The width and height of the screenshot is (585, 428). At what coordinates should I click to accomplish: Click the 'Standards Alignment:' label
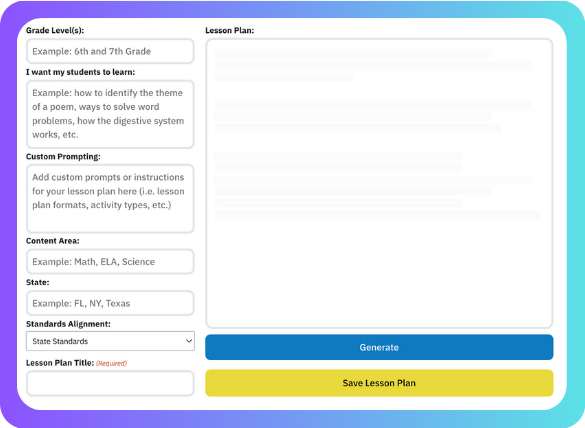pos(68,324)
